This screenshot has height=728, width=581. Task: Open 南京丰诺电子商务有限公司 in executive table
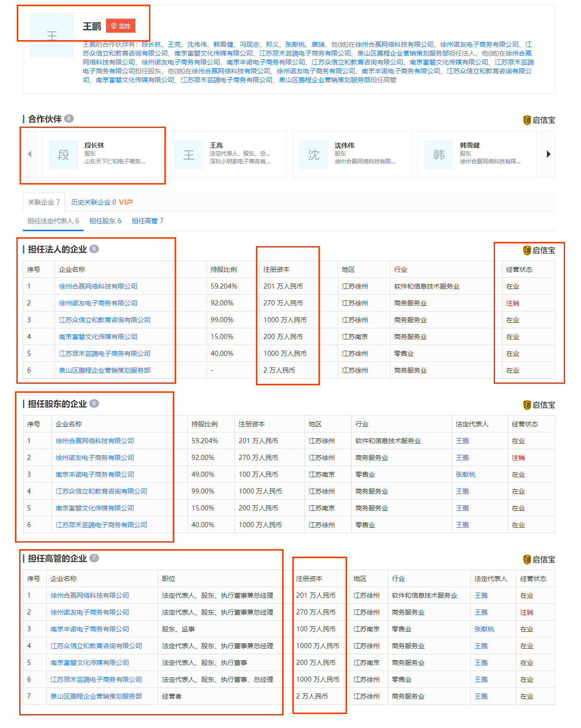(90, 629)
